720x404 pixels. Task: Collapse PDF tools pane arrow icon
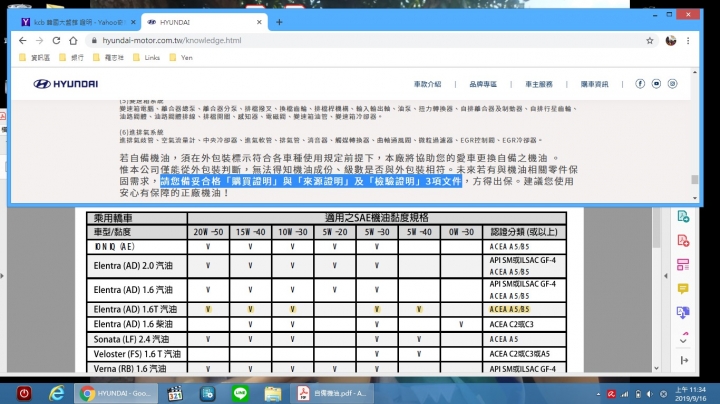(x=684, y=360)
